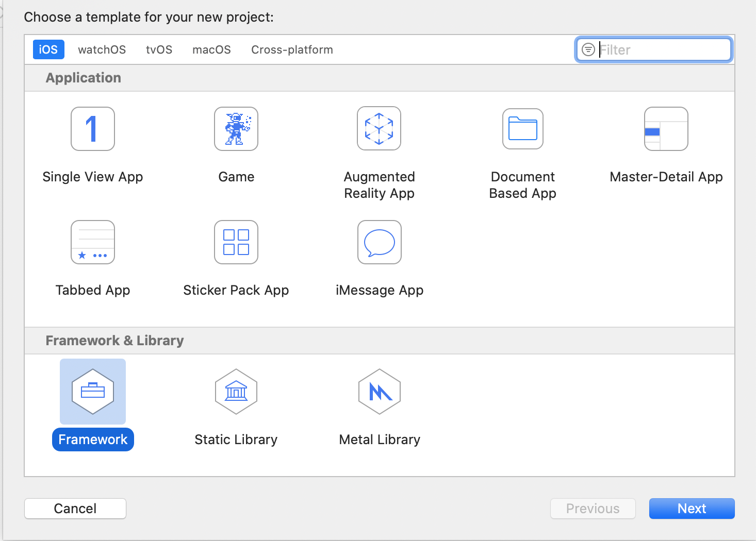Pick the Augmented Reality App icon
Viewport: 756px width, 541px height.
click(x=379, y=128)
